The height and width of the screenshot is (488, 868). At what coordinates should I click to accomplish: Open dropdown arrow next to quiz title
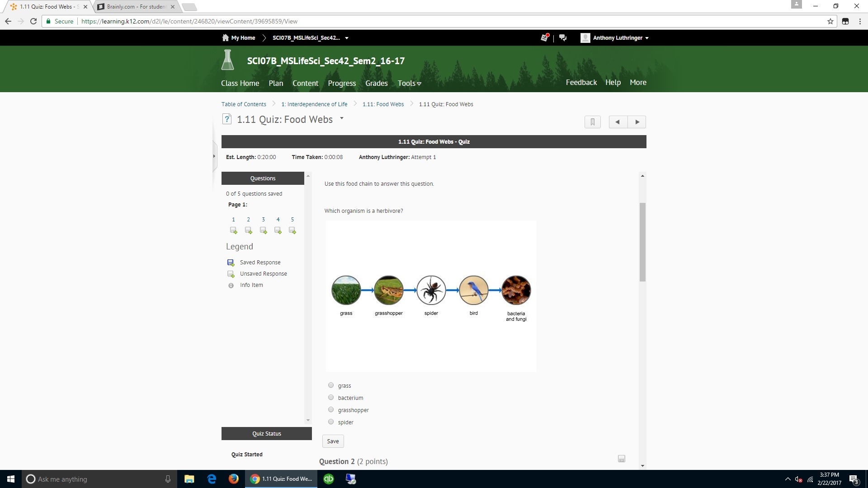342,118
